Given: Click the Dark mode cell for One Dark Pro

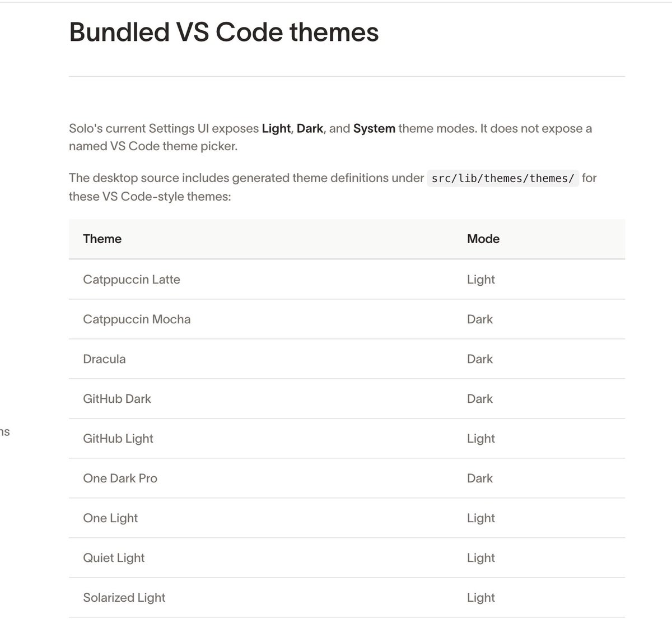Looking at the screenshot, I should (x=480, y=478).
